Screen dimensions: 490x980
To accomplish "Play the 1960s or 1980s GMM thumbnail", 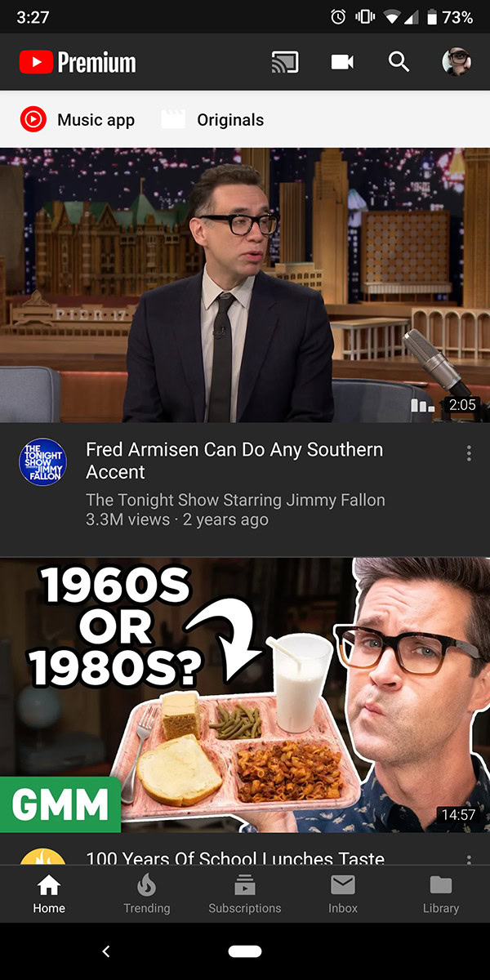I will (245, 695).
